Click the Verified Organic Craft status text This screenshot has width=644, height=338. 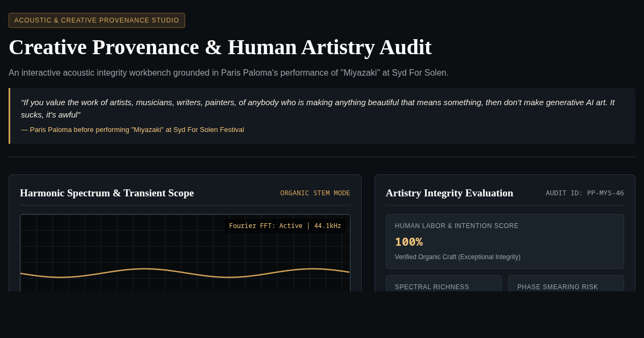coord(458,257)
